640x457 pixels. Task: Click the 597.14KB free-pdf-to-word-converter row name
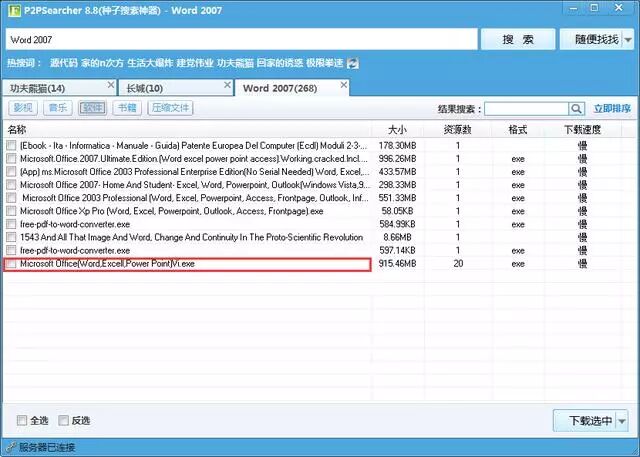pos(75,250)
